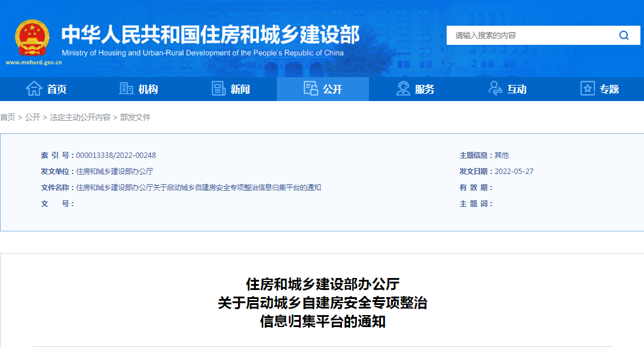Click the issue date 2022-05-27
The height and width of the screenshot is (348, 644).
tap(514, 172)
